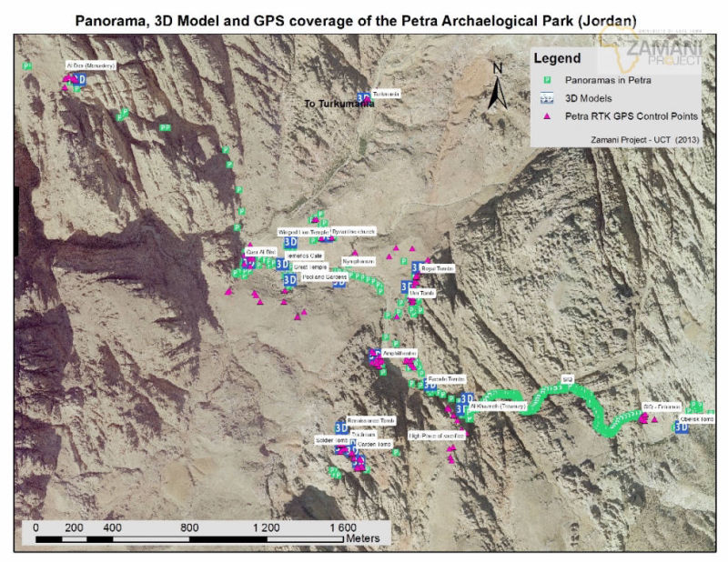Click the 3D model marker at Al Deir (Monastery)
The height and width of the screenshot is (562, 728).
click(80, 80)
